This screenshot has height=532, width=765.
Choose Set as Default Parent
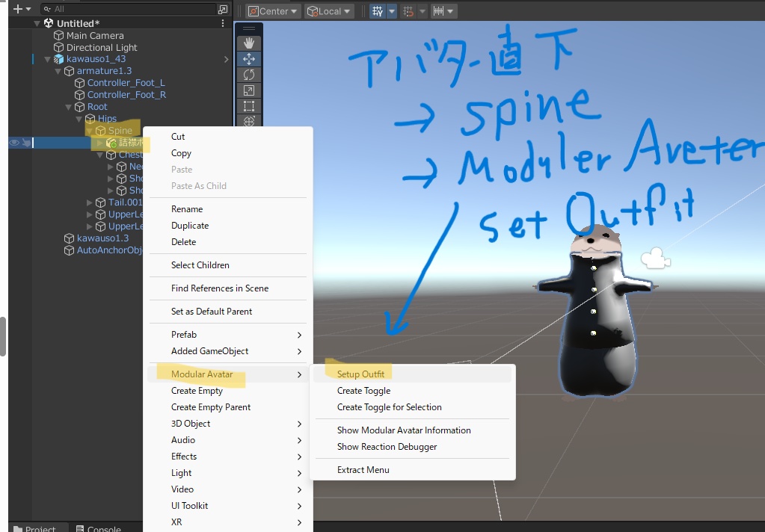(x=211, y=312)
